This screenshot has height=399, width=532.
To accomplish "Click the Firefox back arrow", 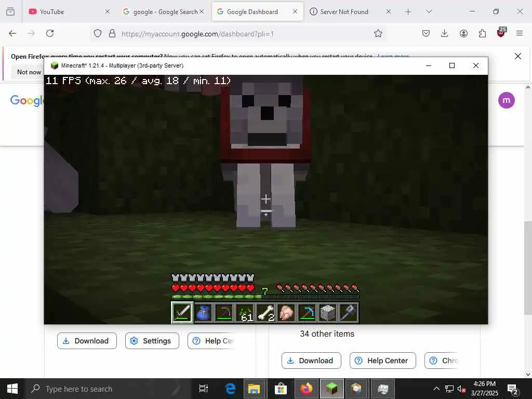I will [12, 33].
